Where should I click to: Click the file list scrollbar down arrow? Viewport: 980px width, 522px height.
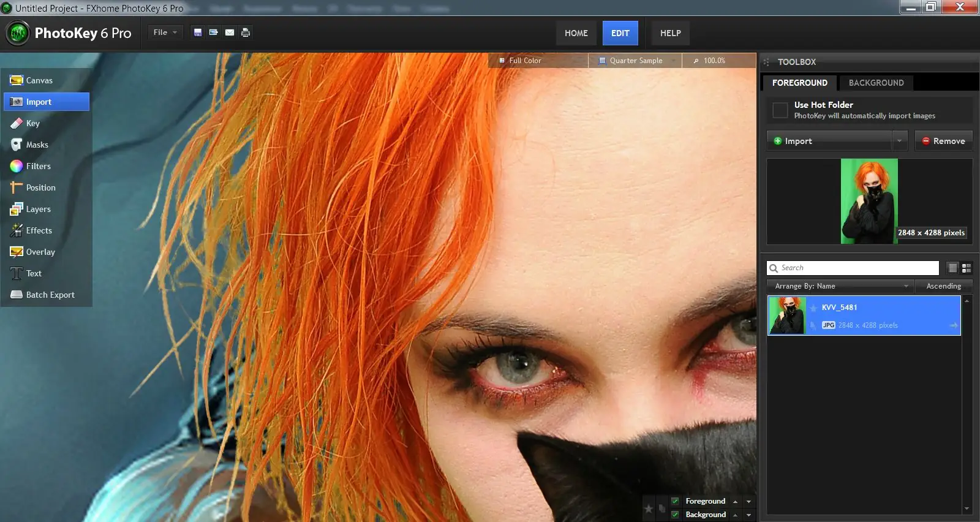pyautogui.click(x=967, y=509)
